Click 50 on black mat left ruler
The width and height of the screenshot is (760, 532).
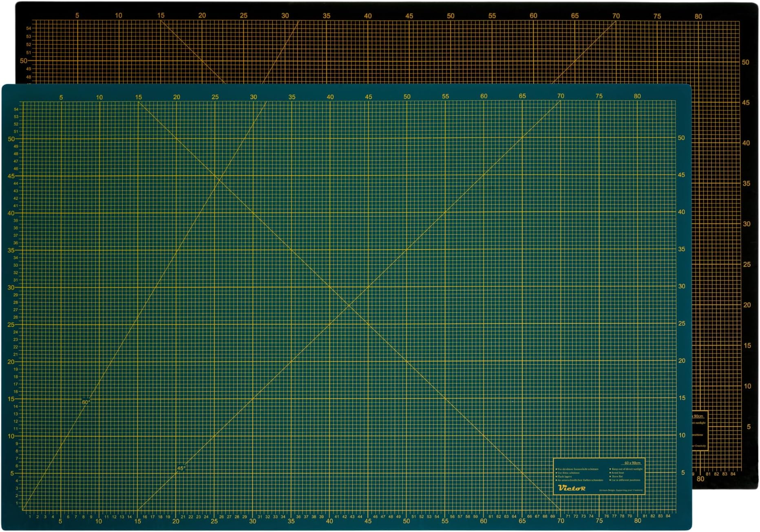click(24, 61)
